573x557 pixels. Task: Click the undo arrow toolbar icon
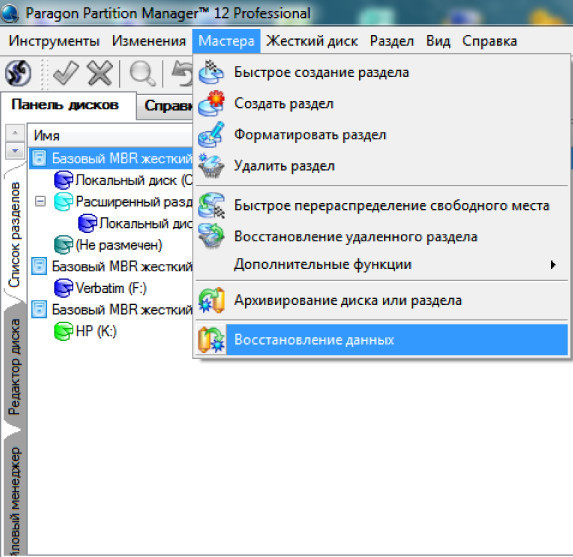[182, 73]
